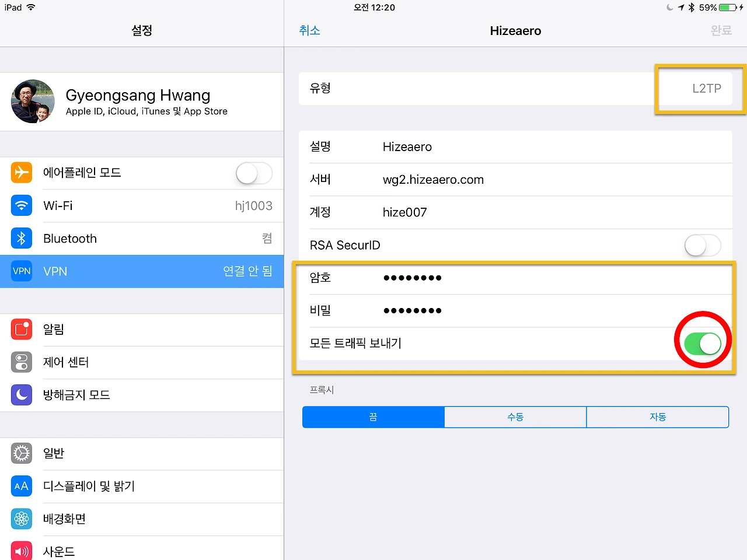Tap the Wi-Fi signal status icon

(31, 8)
